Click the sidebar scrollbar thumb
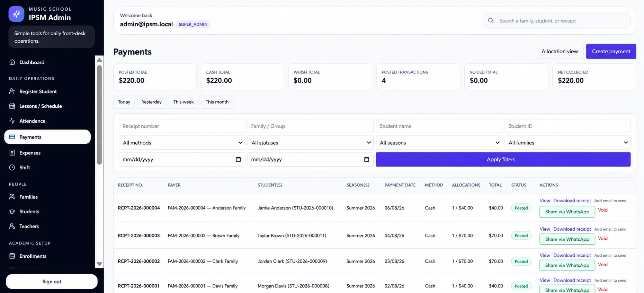Image resolution: width=644 pixels, height=293 pixels. point(99,115)
